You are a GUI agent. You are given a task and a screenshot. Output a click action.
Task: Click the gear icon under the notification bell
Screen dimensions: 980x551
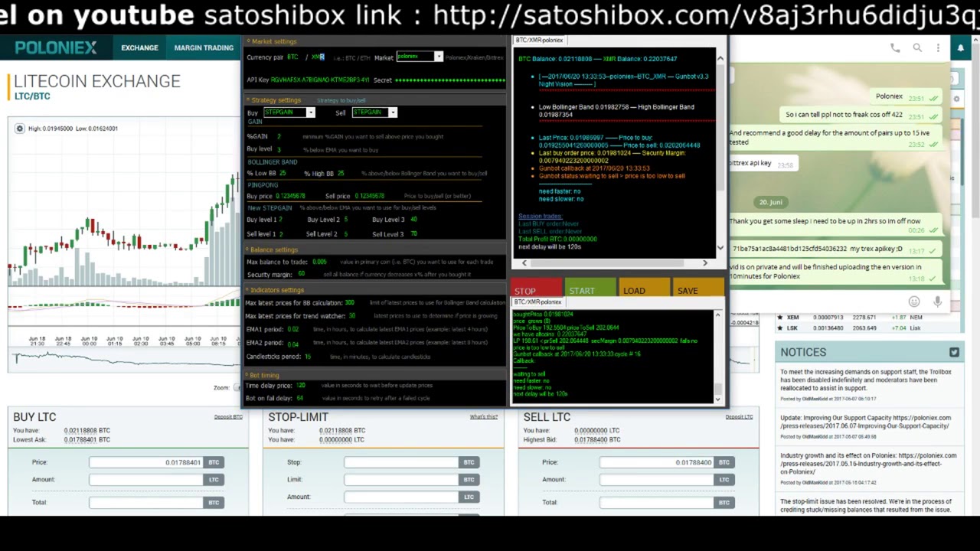point(956,99)
